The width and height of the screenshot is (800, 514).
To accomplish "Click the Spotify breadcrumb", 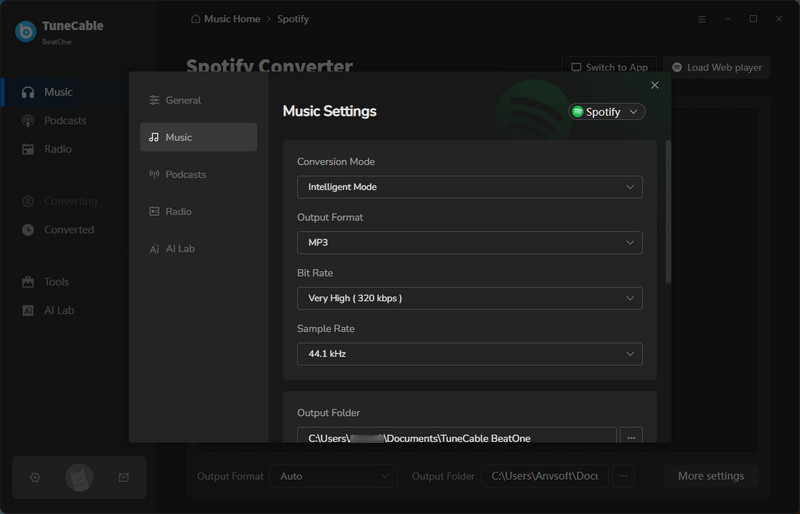I will (293, 19).
